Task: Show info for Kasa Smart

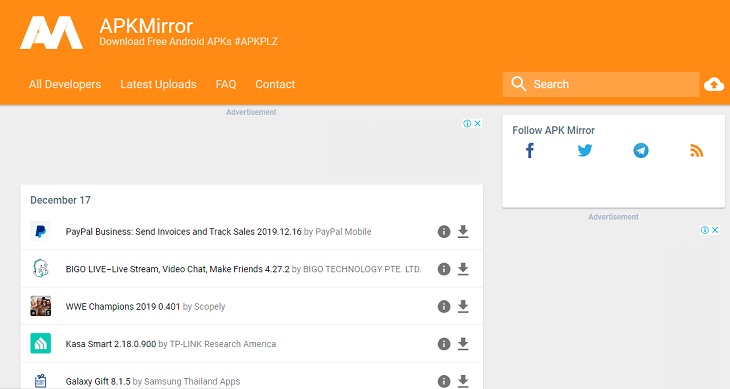Action: [x=444, y=344]
